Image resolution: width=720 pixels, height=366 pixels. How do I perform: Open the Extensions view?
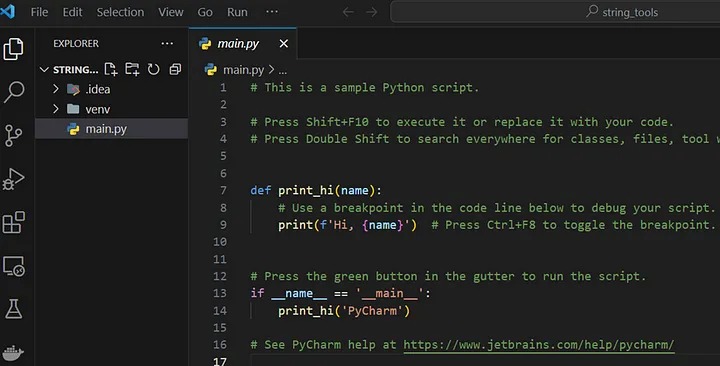click(x=13, y=223)
